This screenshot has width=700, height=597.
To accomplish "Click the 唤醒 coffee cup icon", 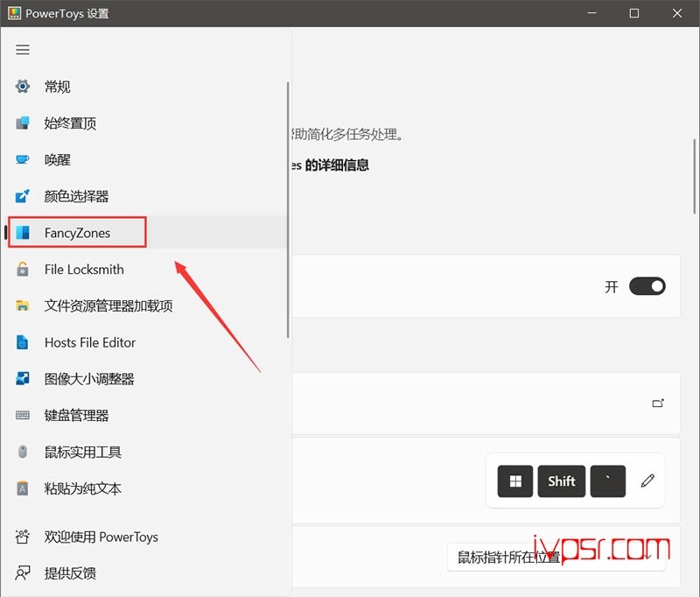I will 23,159.
